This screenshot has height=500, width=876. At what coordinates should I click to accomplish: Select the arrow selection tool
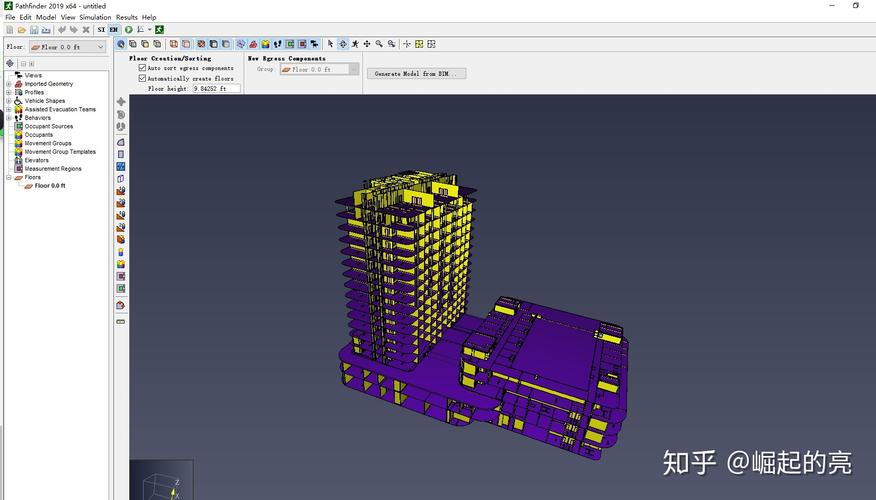pyautogui.click(x=329, y=44)
